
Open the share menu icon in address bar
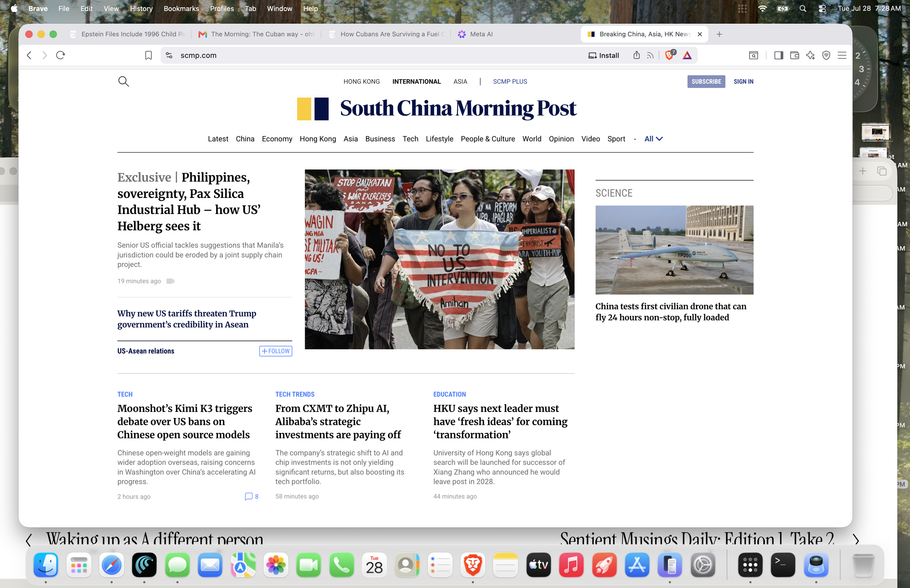click(x=636, y=55)
